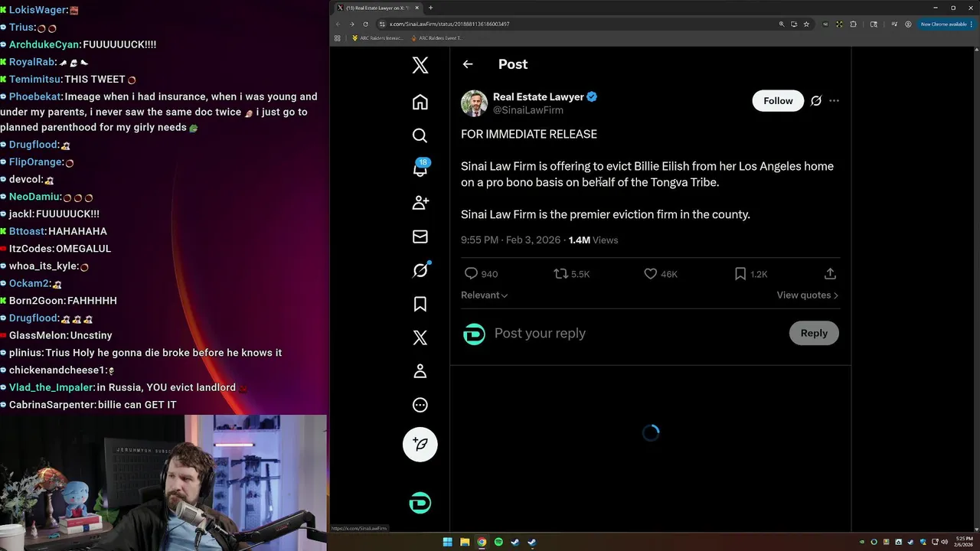Follow the Real Estate Lawyer account
The image size is (980, 551).
[x=778, y=101]
